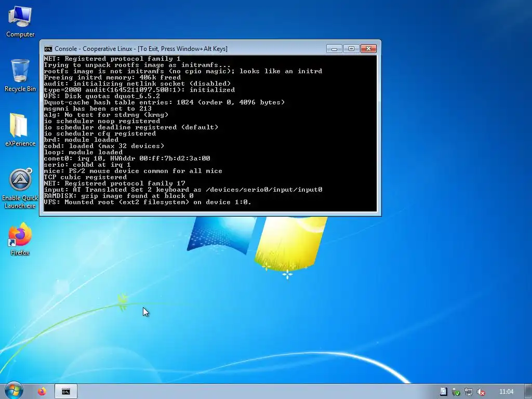This screenshot has height=399, width=532.
Task: Select the Recycle Bin desktop icon
Action: coord(20,75)
